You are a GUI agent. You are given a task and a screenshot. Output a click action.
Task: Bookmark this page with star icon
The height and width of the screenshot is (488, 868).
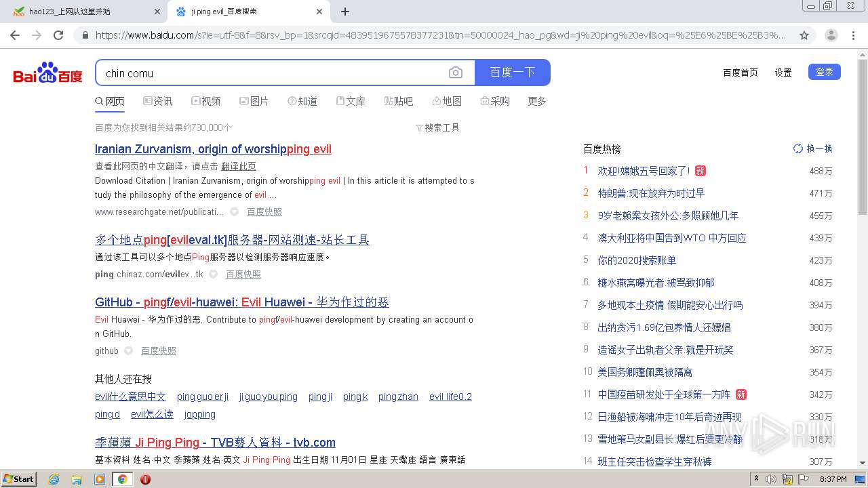[804, 35]
